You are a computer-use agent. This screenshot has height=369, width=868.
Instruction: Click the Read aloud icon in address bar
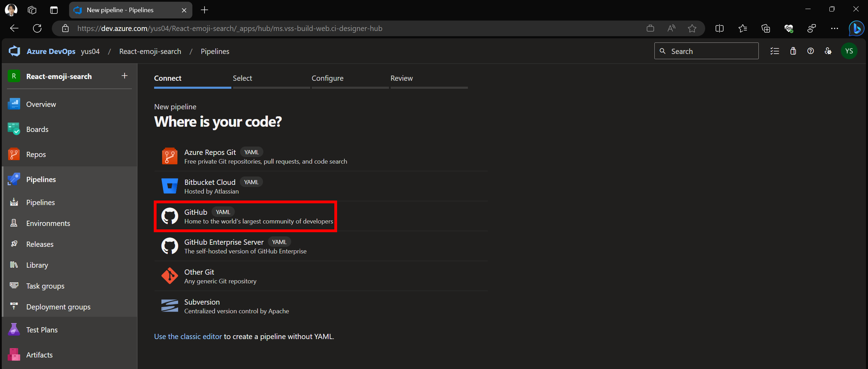[x=671, y=28]
